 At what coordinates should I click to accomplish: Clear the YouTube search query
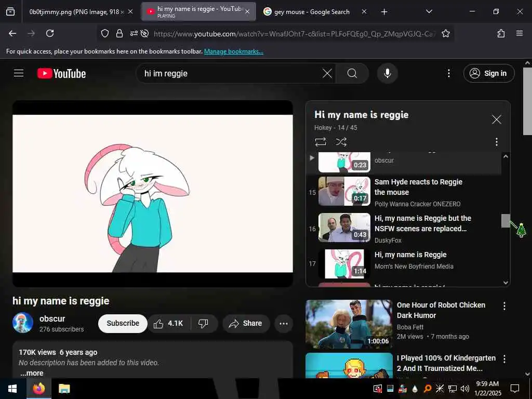coord(327,73)
